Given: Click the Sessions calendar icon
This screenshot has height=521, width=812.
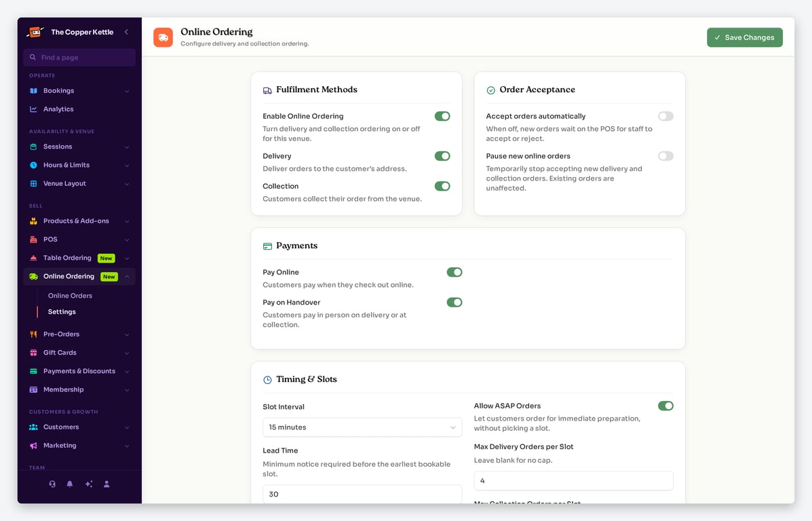Looking at the screenshot, I should (33, 147).
